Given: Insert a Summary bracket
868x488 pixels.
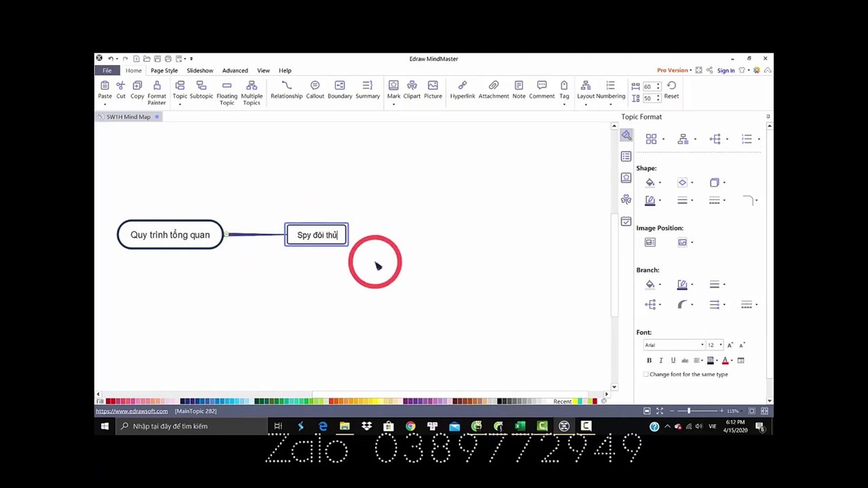Looking at the screenshot, I should click(368, 89).
